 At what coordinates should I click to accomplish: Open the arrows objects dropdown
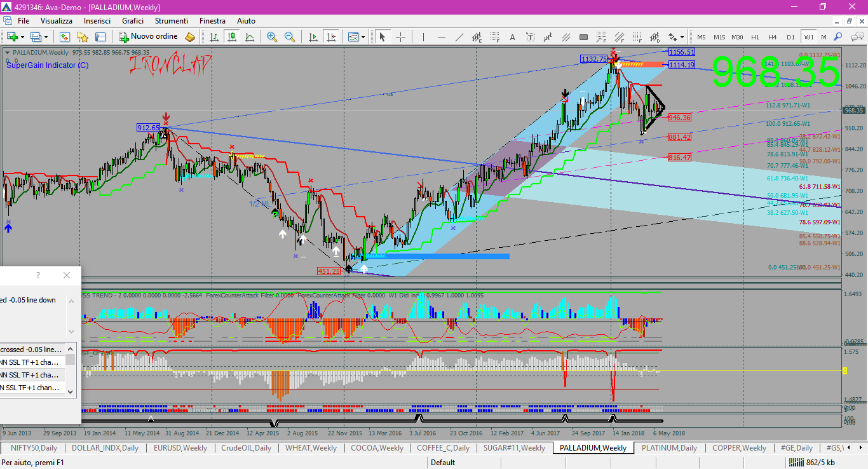coord(675,37)
